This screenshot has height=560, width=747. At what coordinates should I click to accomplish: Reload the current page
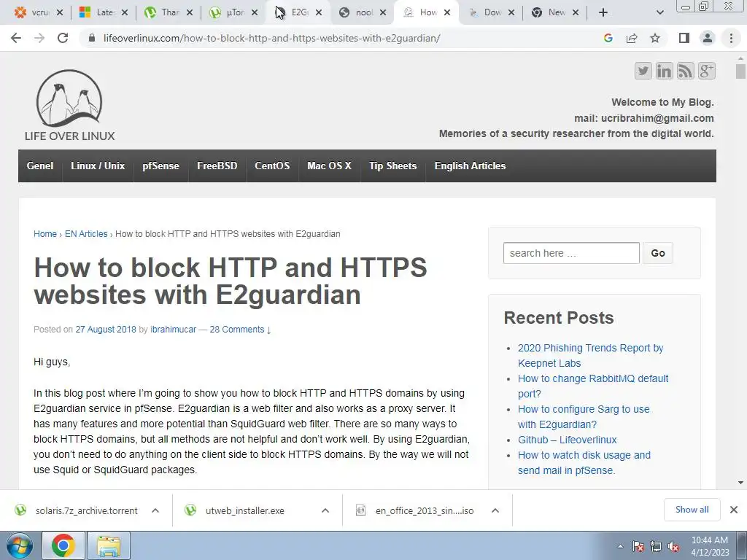[x=63, y=38]
